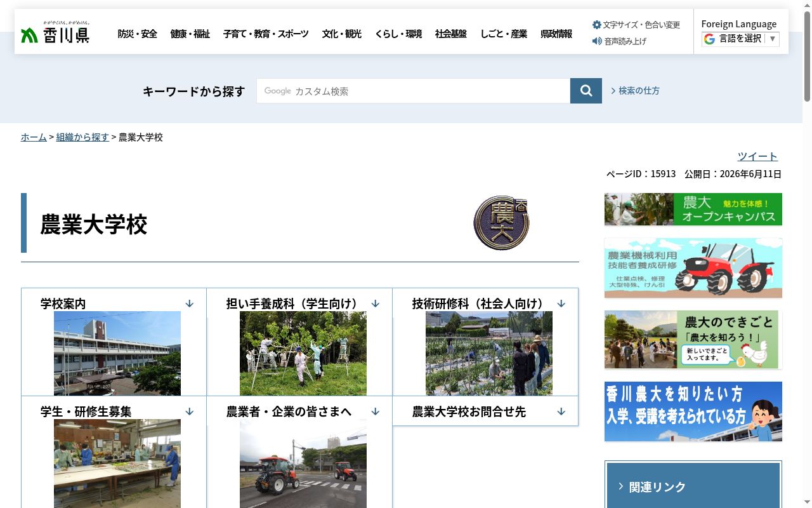812x508 pixels.
Task: Open 文化・観光 menu
Action: click(x=341, y=34)
